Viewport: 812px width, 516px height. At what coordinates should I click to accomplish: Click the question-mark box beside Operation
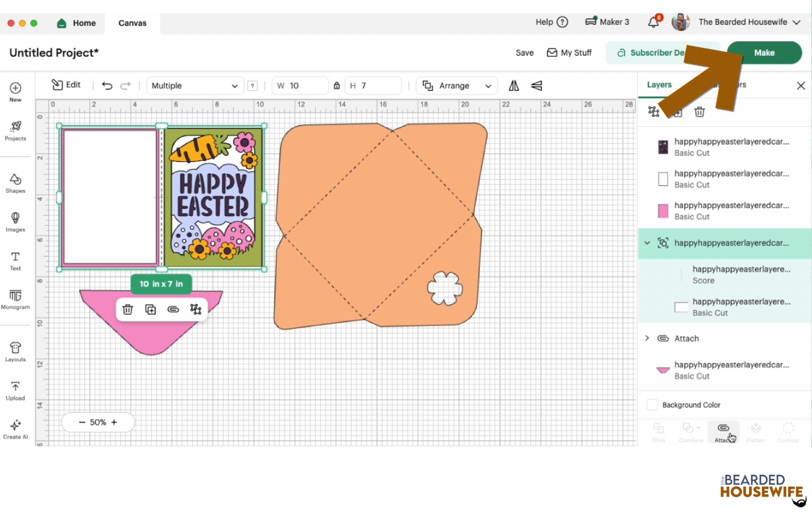pyautogui.click(x=252, y=86)
